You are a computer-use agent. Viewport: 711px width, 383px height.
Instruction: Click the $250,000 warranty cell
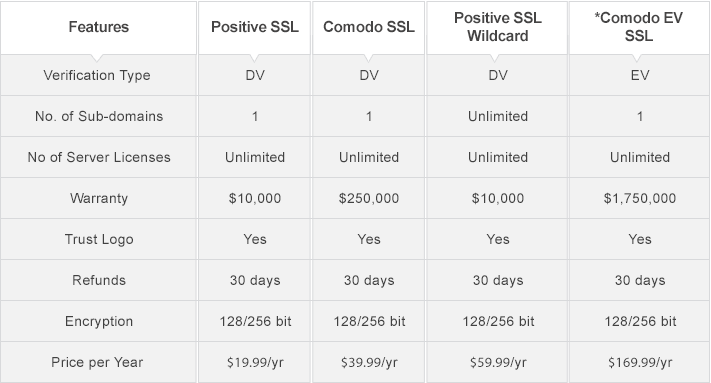pos(369,199)
